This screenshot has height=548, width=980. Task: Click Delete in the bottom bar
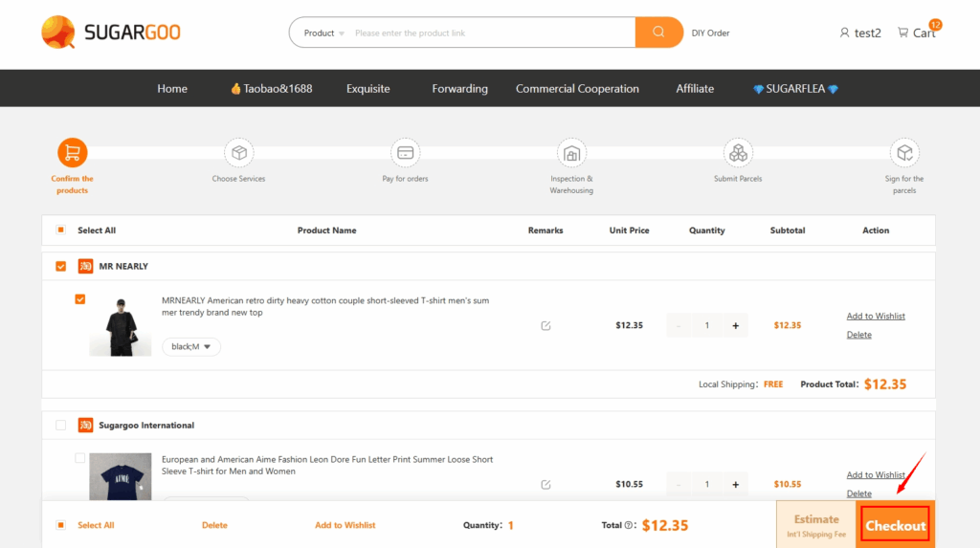(x=214, y=525)
